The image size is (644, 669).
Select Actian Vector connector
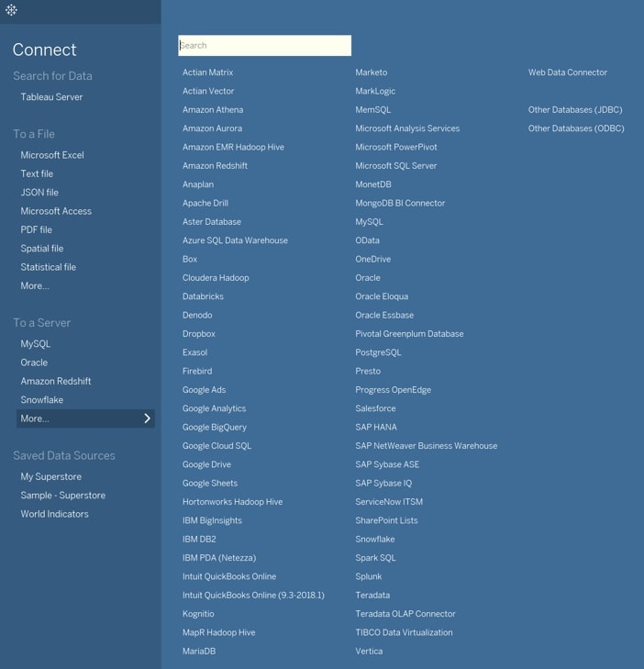coord(208,91)
